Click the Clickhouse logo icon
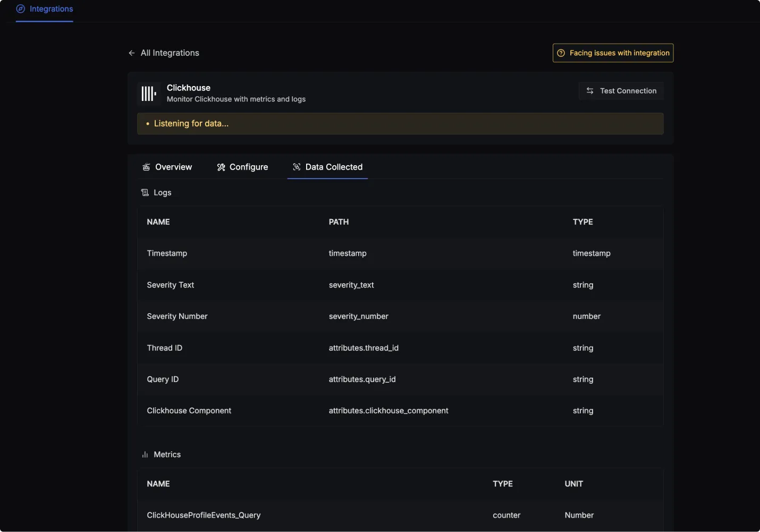 [148, 94]
